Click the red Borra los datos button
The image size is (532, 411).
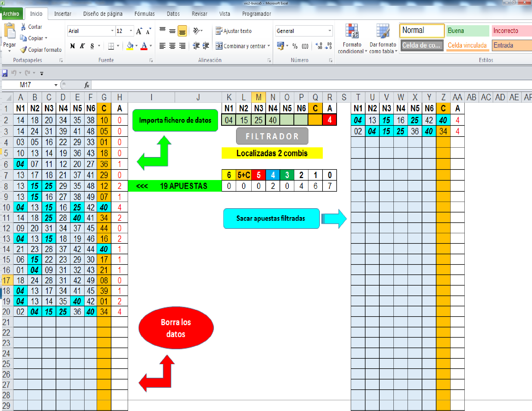(176, 328)
